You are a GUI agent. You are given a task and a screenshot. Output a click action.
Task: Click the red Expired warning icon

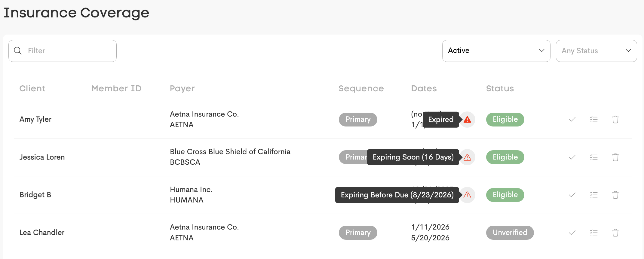pyautogui.click(x=467, y=120)
